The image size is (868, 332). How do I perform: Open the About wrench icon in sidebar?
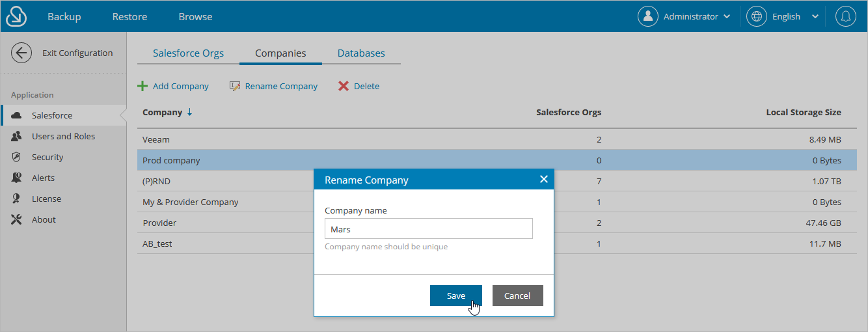[x=17, y=219]
